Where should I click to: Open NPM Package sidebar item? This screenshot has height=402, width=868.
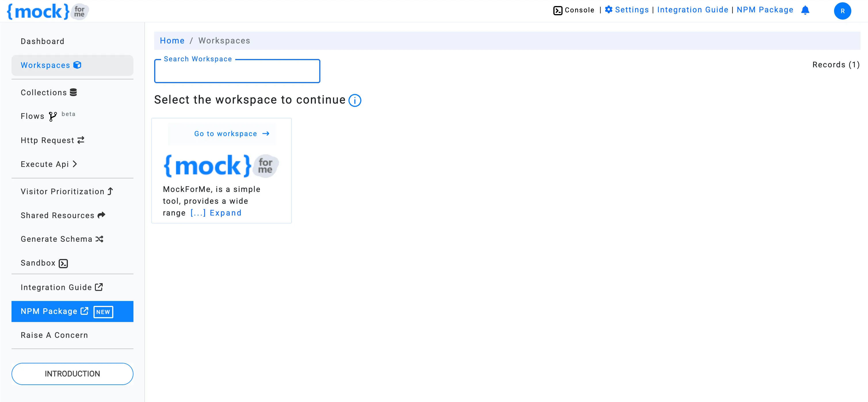72,311
